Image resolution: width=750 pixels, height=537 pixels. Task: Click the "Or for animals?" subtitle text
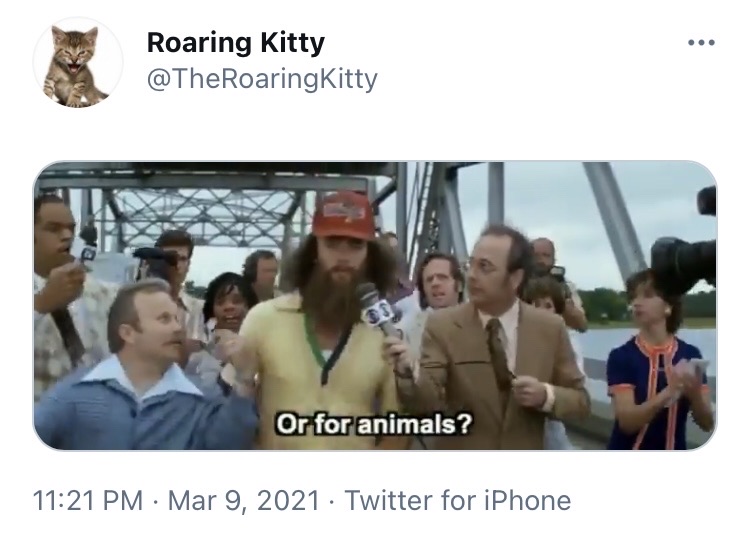click(x=374, y=424)
